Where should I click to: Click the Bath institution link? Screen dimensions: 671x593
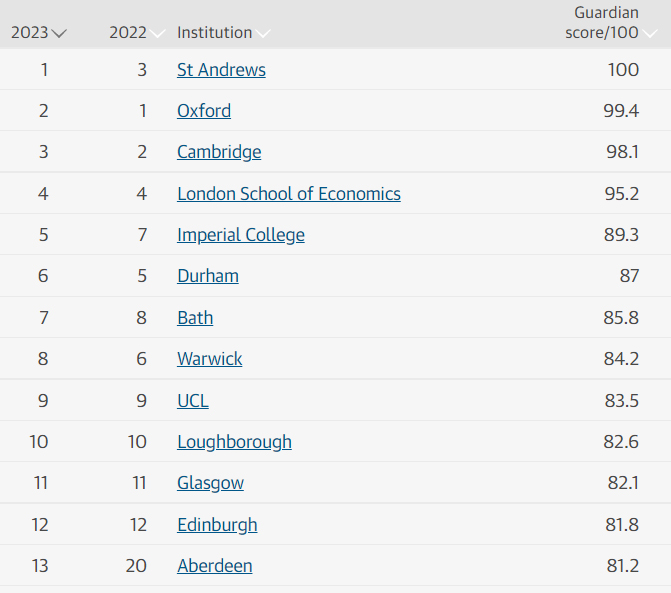[x=195, y=318]
